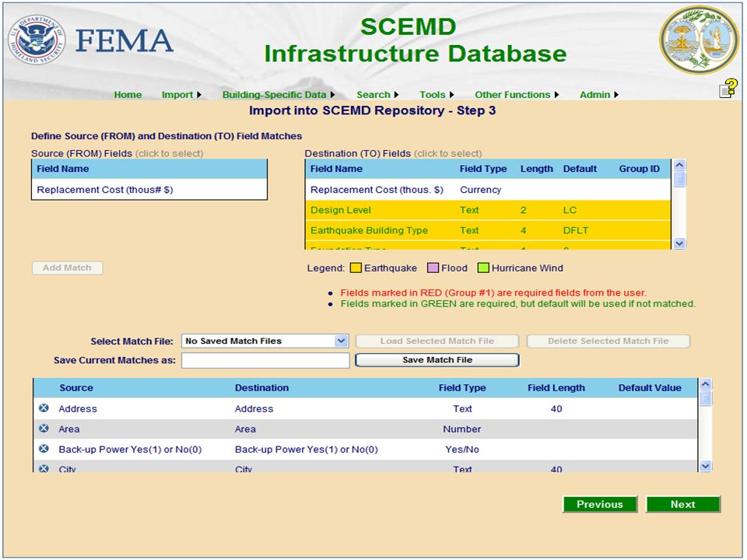Click the Earthquake legend yellow swatch

tap(356, 268)
